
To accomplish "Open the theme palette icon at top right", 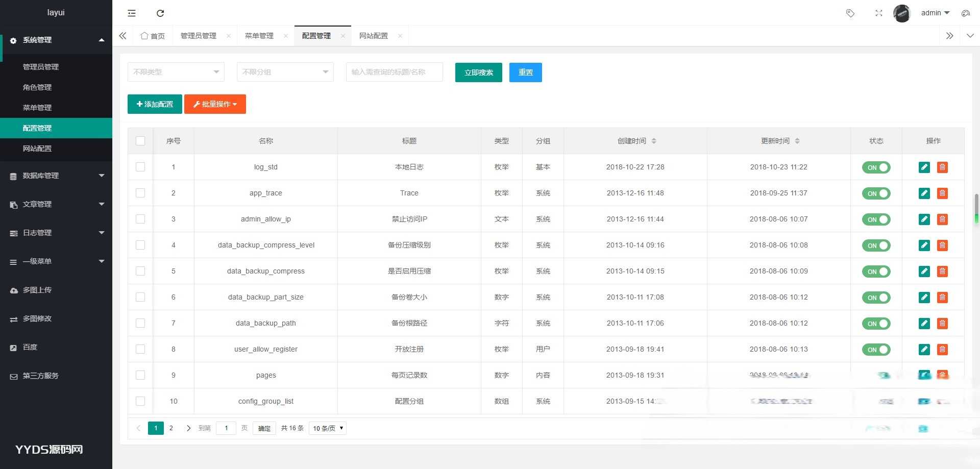I will pos(965,13).
